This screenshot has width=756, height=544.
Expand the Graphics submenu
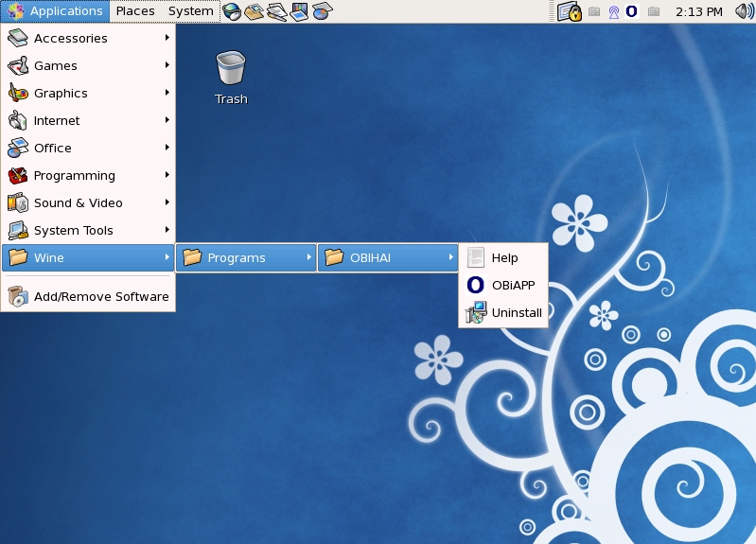88,93
